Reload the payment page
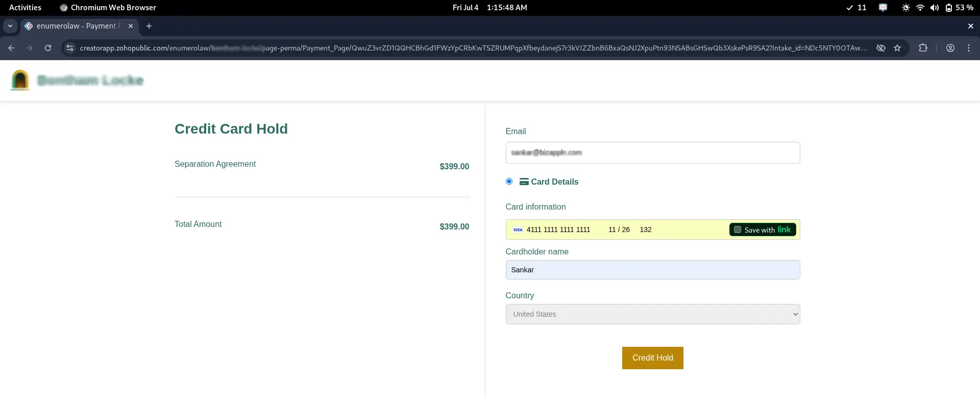 click(x=48, y=48)
